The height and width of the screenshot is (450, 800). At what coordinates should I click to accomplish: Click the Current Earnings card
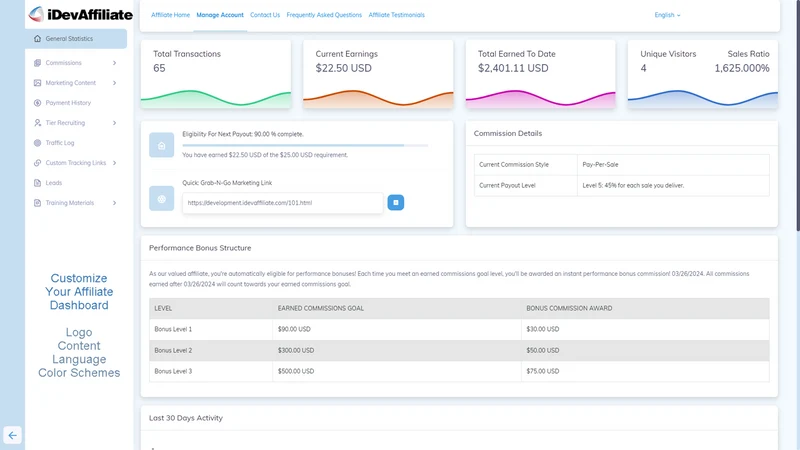pos(378,74)
